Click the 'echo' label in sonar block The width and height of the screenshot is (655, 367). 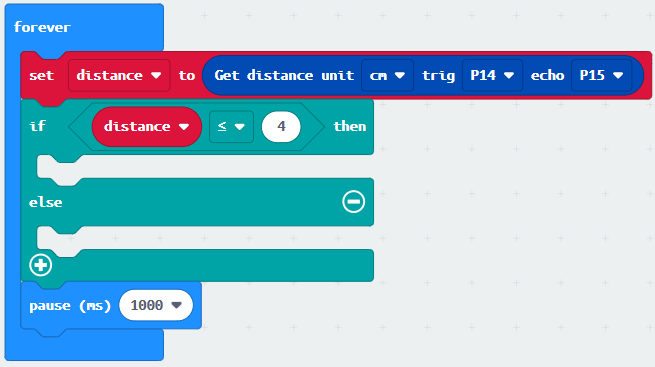click(547, 76)
